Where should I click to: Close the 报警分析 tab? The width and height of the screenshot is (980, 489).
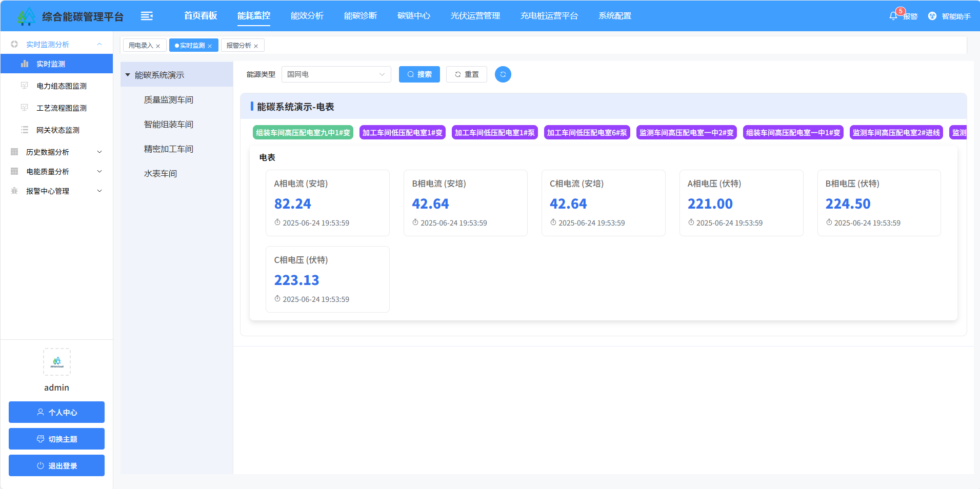click(256, 46)
